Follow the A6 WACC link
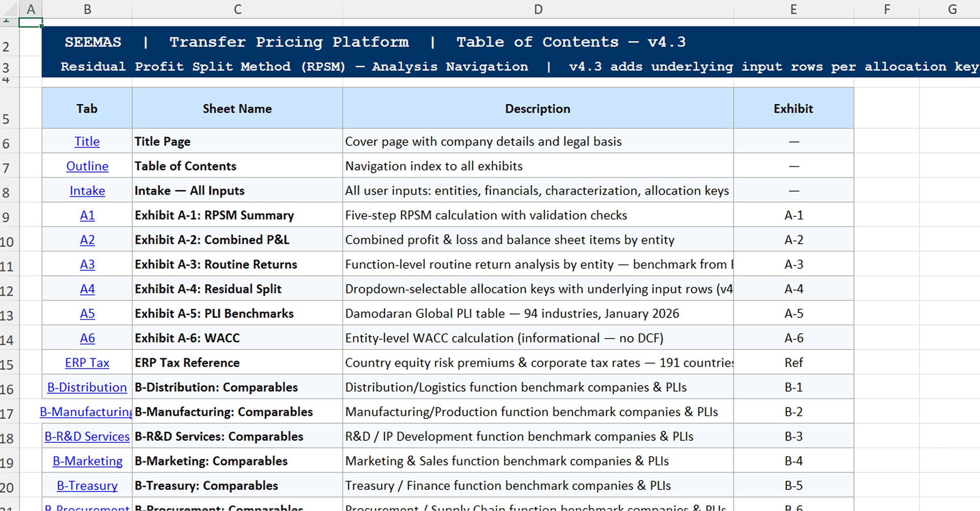 tap(87, 338)
